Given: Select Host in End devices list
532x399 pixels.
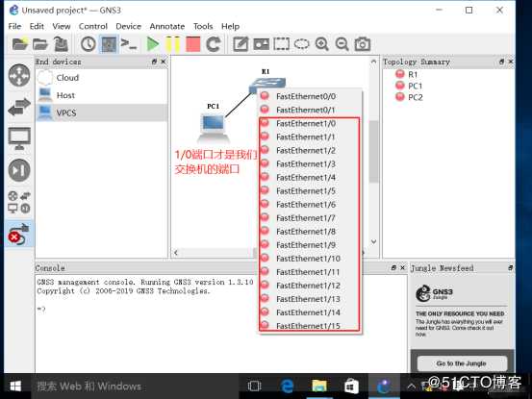Looking at the screenshot, I should tap(101, 95).
